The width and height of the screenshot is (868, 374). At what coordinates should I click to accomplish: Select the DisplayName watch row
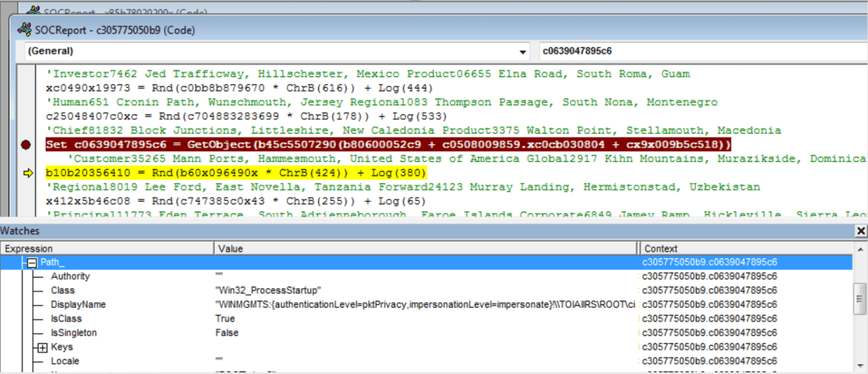pos(427,304)
